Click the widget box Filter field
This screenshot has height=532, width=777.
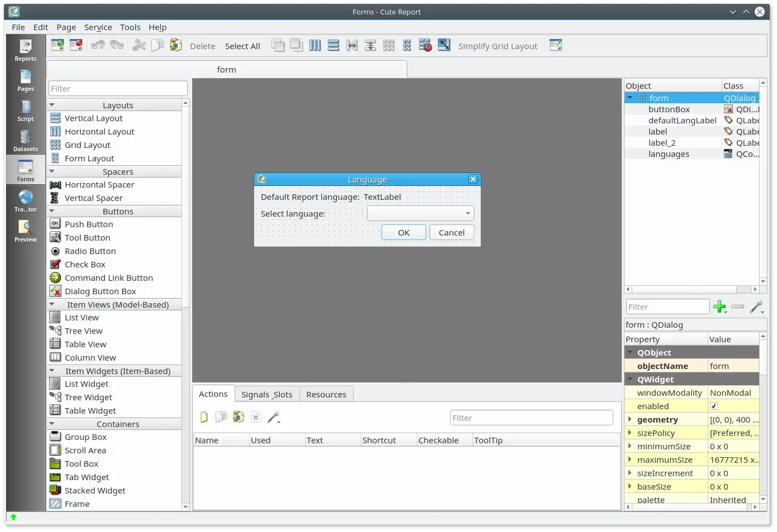[x=117, y=89]
